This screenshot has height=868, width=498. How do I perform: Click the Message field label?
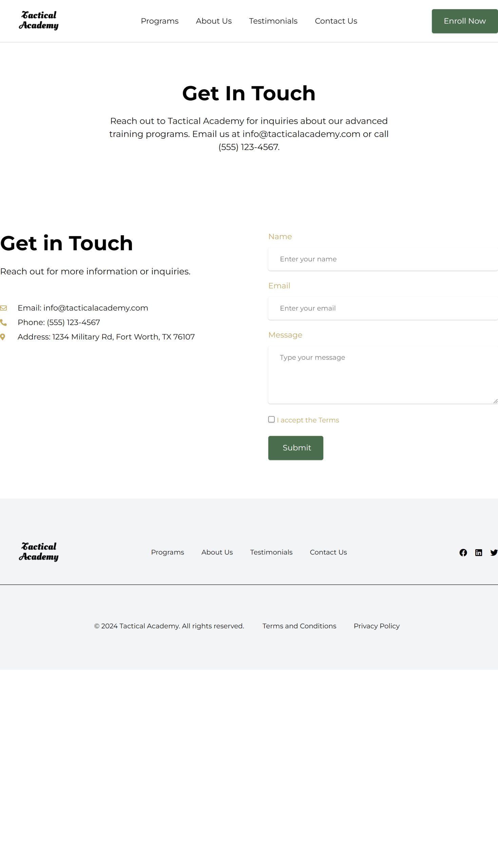click(x=285, y=335)
